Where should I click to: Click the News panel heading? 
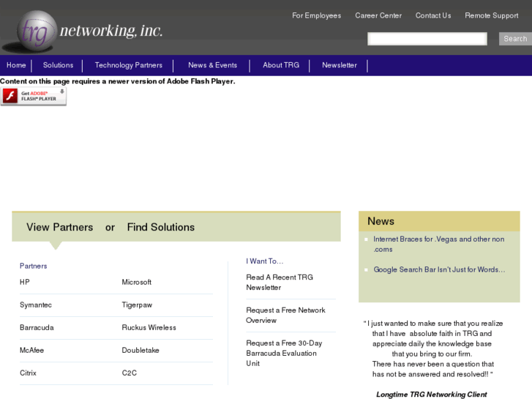tap(381, 221)
